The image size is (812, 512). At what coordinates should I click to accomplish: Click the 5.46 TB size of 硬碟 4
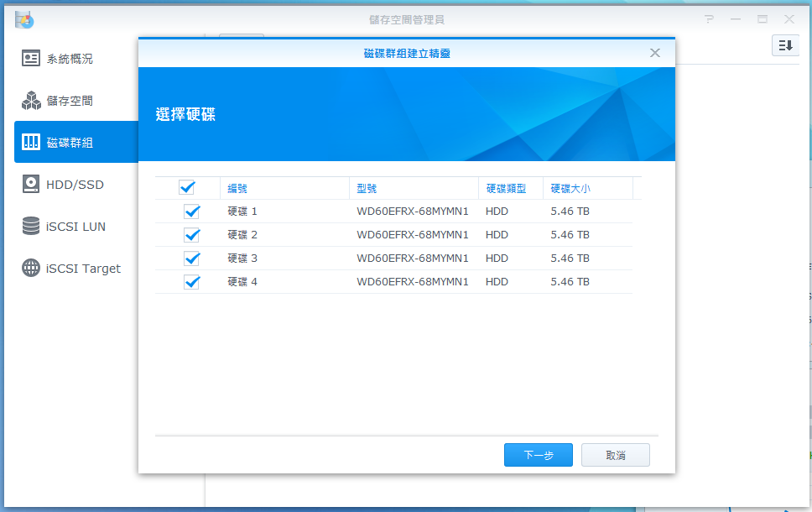pyautogui.click(x=570, y=281)
